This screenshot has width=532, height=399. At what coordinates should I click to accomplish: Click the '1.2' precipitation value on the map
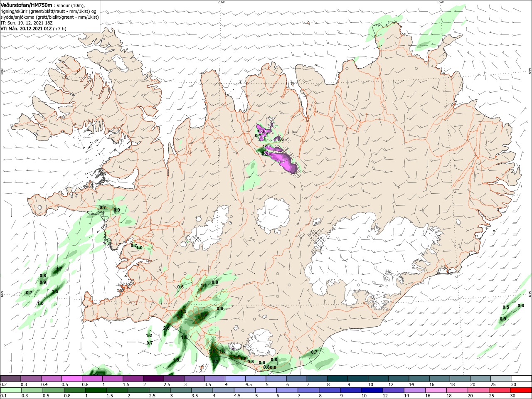(149, 335)
